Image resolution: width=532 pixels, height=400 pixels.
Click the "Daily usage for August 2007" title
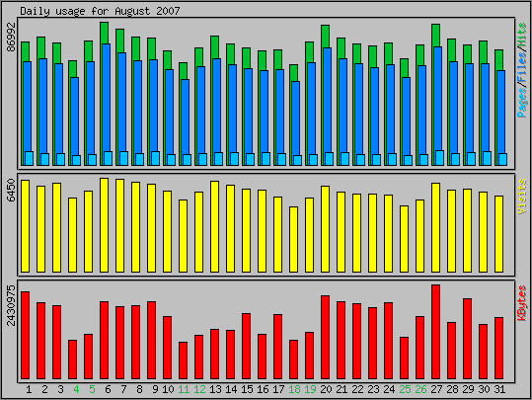100,11
